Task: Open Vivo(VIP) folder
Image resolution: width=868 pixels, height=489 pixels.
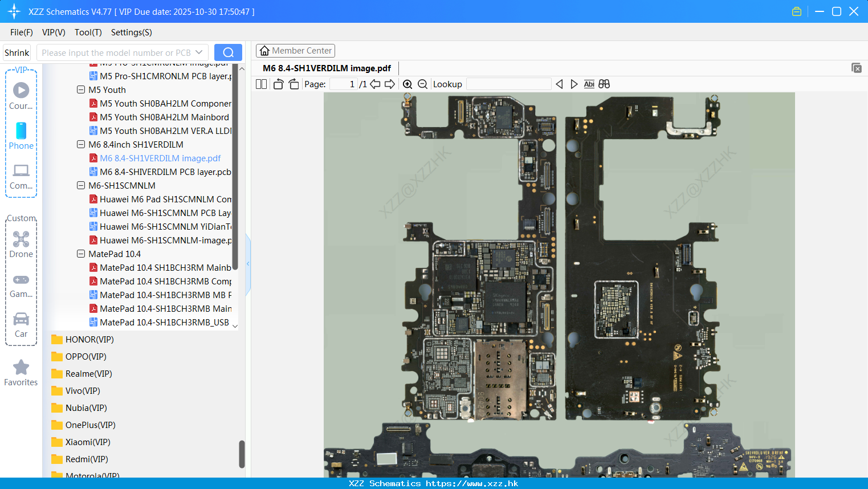Action: coord(76,391)
